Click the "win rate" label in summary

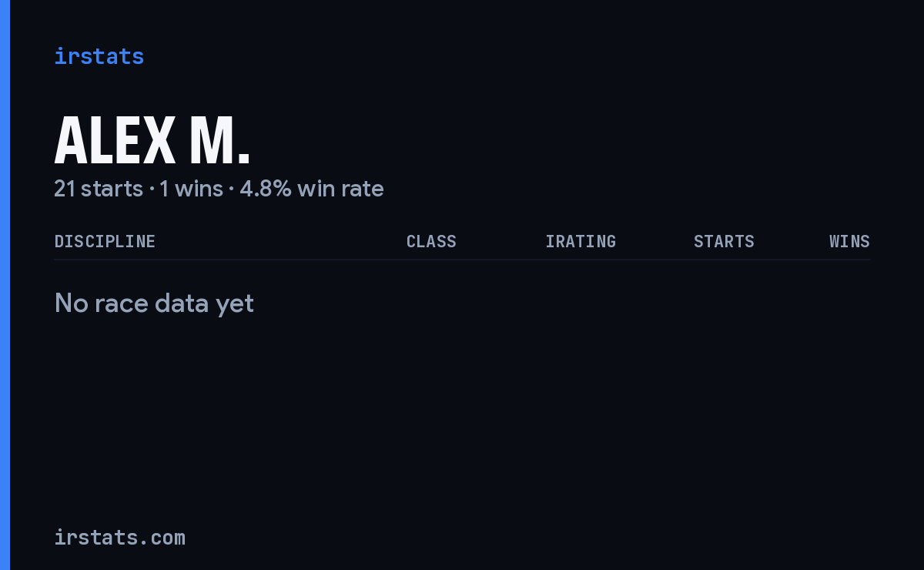(x=340, y=189)
